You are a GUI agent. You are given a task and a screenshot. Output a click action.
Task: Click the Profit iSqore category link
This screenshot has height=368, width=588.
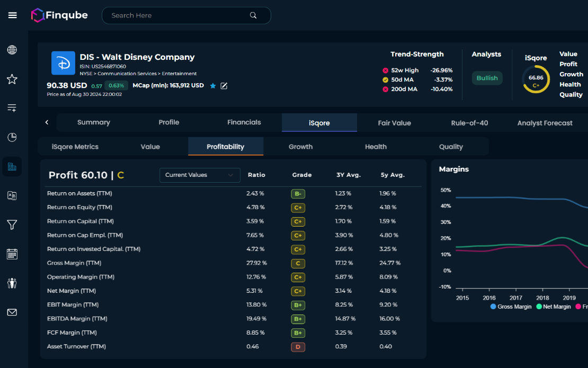pyautogui.click(x=568, y=64)
